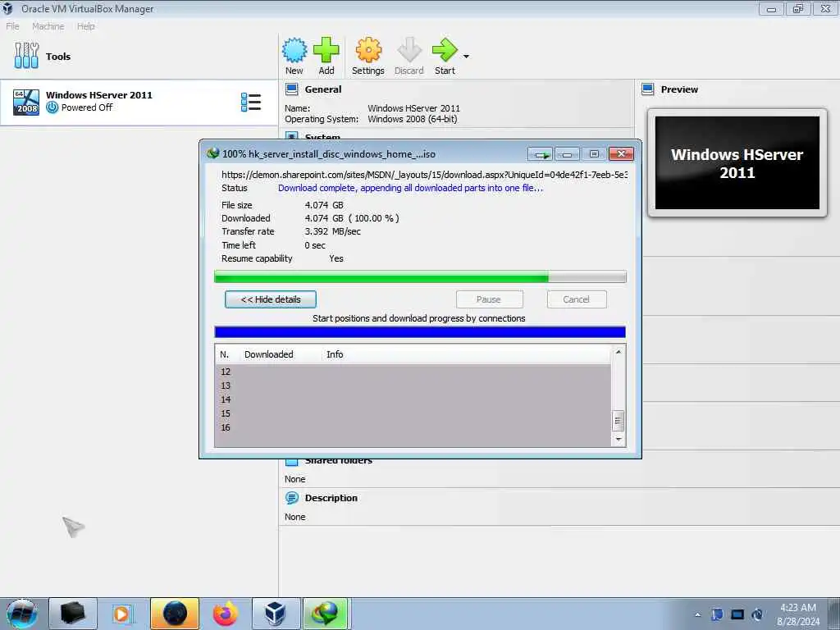This screenshot has height=630, width=840.
Task: Click the Download complete status text
Action: coord(410,188)
